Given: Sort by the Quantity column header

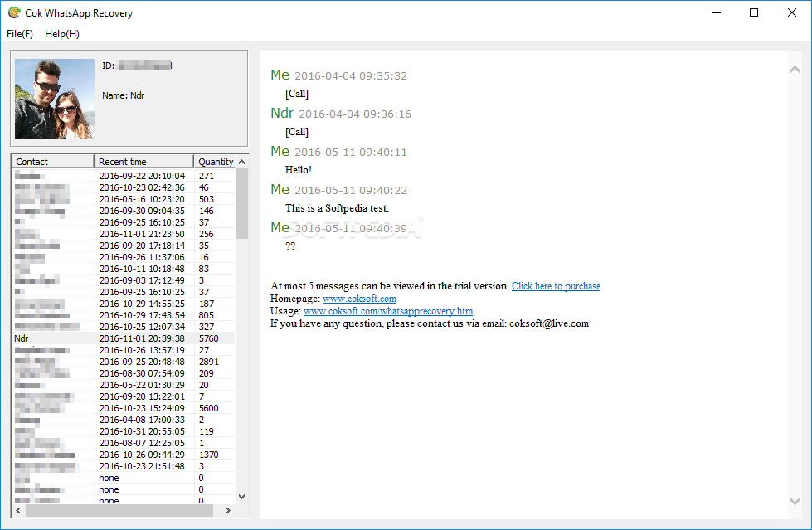Looking at the screenshot, I should pos(214,162).
